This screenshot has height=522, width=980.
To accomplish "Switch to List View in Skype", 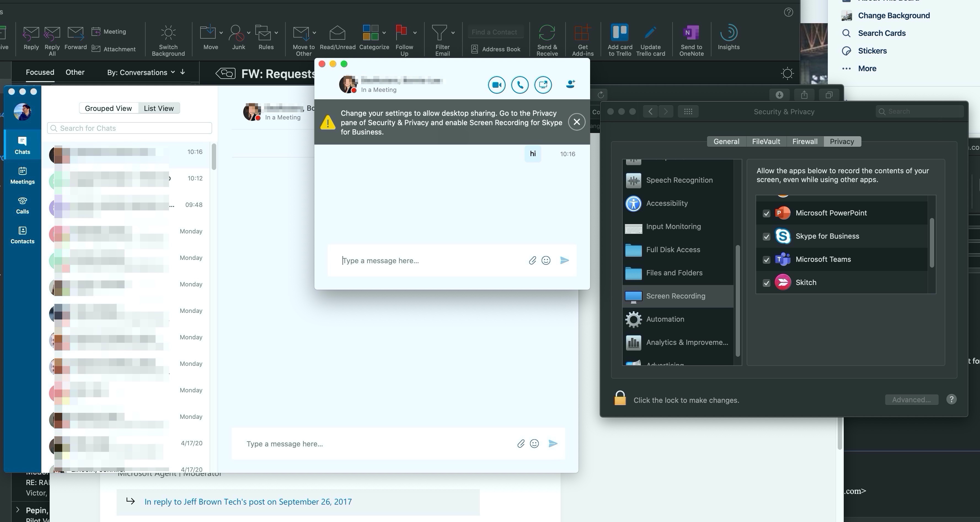I will [159, 108].
